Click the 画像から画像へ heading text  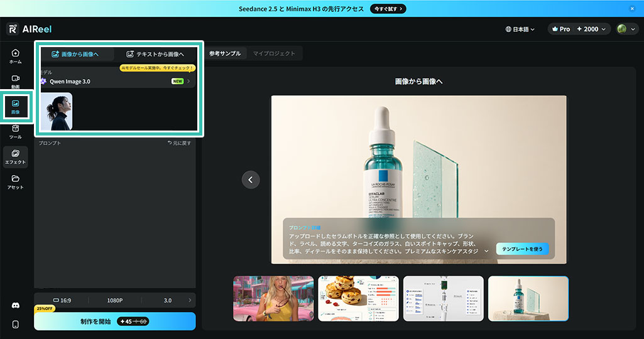pyautogui.click(x=418, y=81)
